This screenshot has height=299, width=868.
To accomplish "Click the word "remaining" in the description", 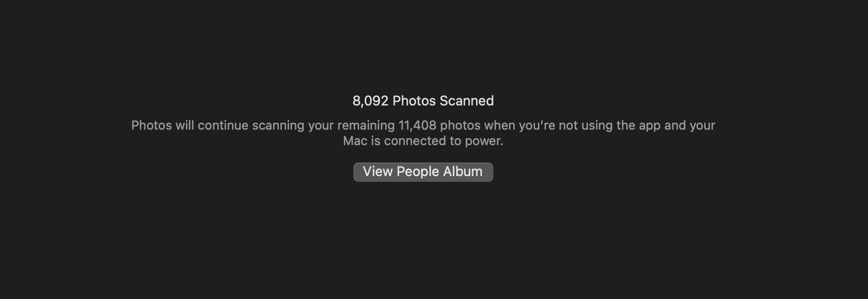I will pyautogui.click(x=366, y=125).
